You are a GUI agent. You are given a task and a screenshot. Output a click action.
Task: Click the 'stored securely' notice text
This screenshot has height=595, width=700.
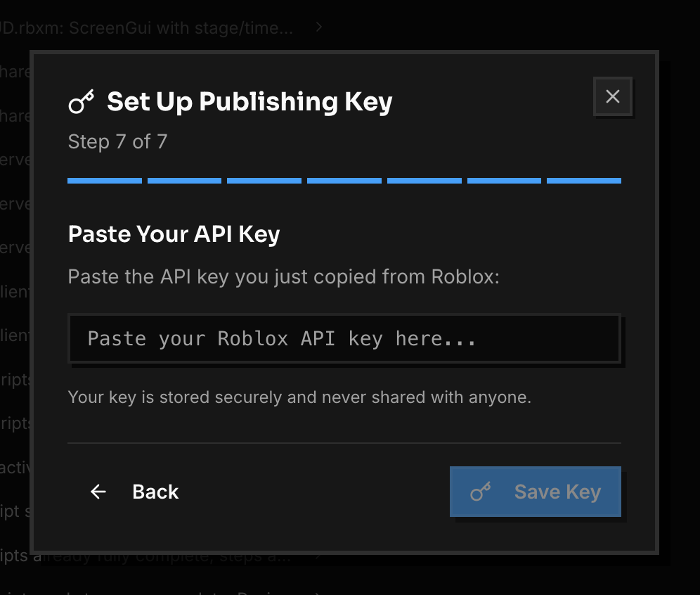click(299, 397)
